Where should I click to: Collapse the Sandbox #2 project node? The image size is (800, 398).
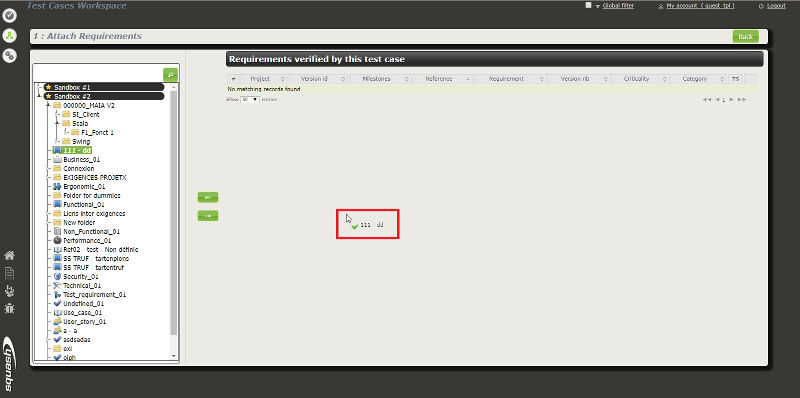tap(40, 96)
